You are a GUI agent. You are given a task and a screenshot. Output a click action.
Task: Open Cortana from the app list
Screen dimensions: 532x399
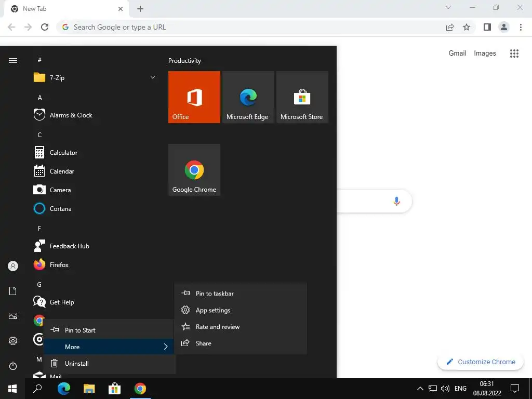[95, 209]
